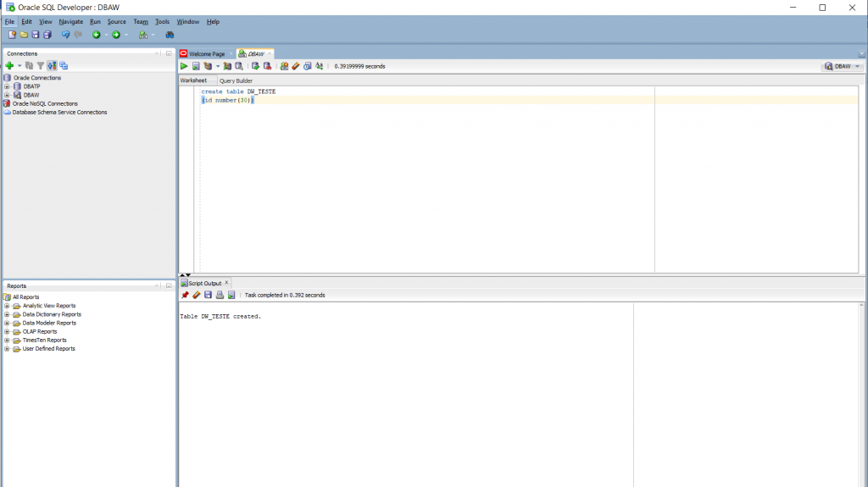Click the SQL Tuning Advisor icon

[x=239, y=66]
